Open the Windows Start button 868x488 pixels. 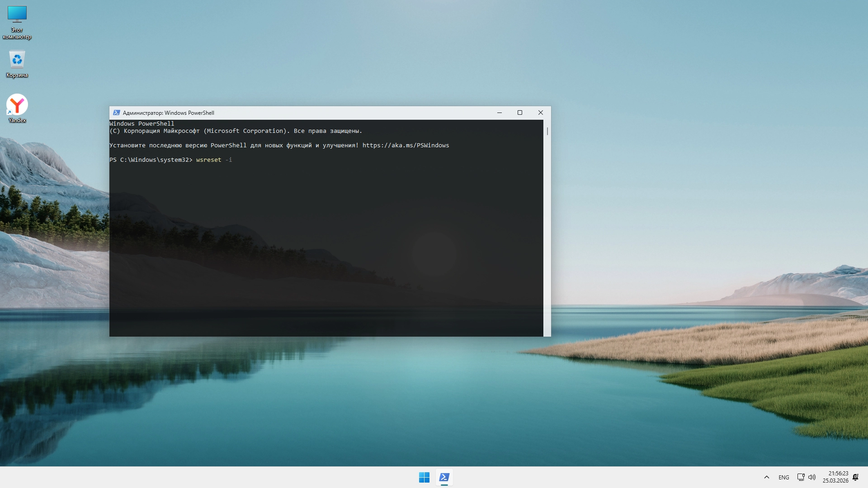click(x=424, y=477)
